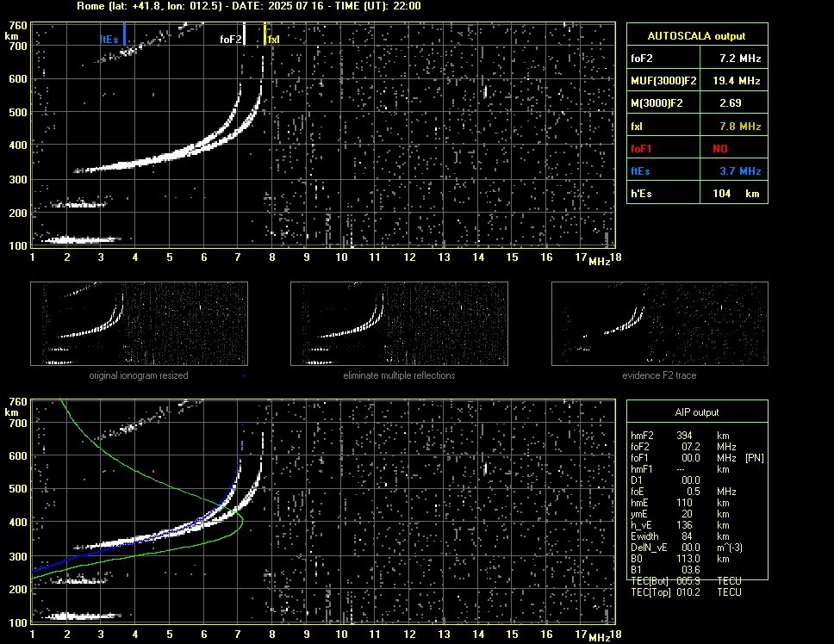834x644 pixels.
Task: Click the yellow fxI marker line on upper ionogram
Action: 265,34
